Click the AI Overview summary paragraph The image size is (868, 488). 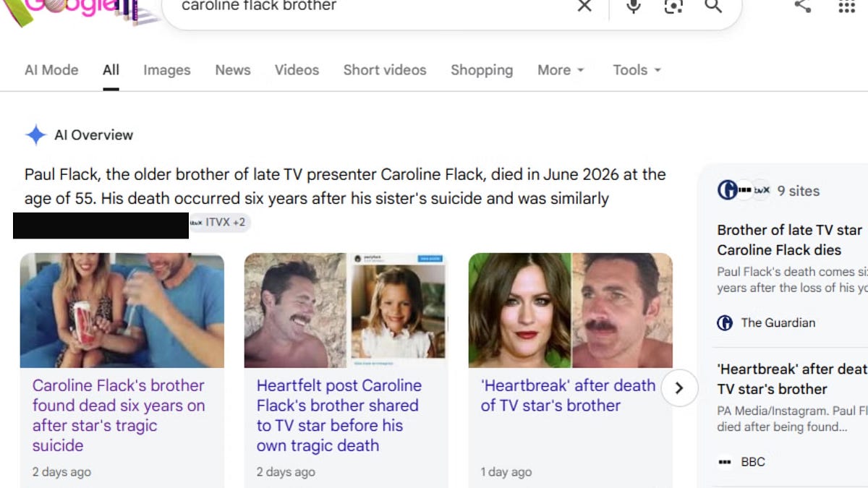coord(345,187)
